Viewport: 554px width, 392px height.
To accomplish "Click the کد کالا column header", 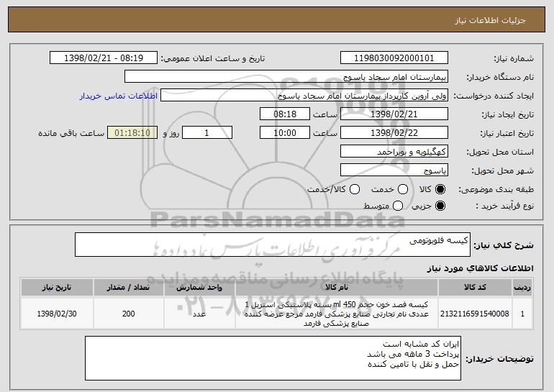I will click(x=475, y=288).
